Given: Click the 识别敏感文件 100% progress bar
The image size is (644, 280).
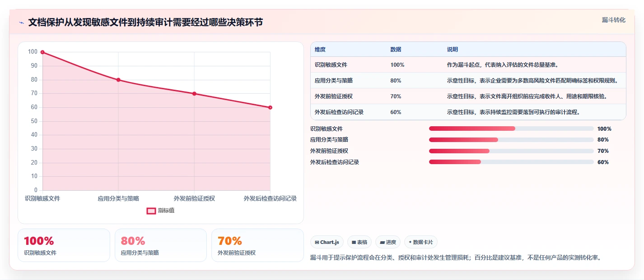Looking at the screenshot, I should [x=511, y=129].
